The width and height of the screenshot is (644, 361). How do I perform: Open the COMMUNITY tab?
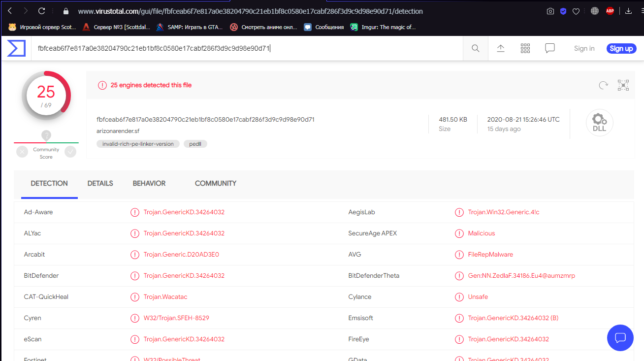[216, 183]
